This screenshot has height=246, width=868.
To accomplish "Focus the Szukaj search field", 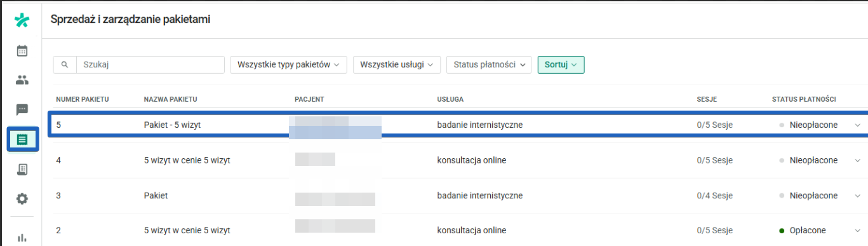I will [150, 64].
